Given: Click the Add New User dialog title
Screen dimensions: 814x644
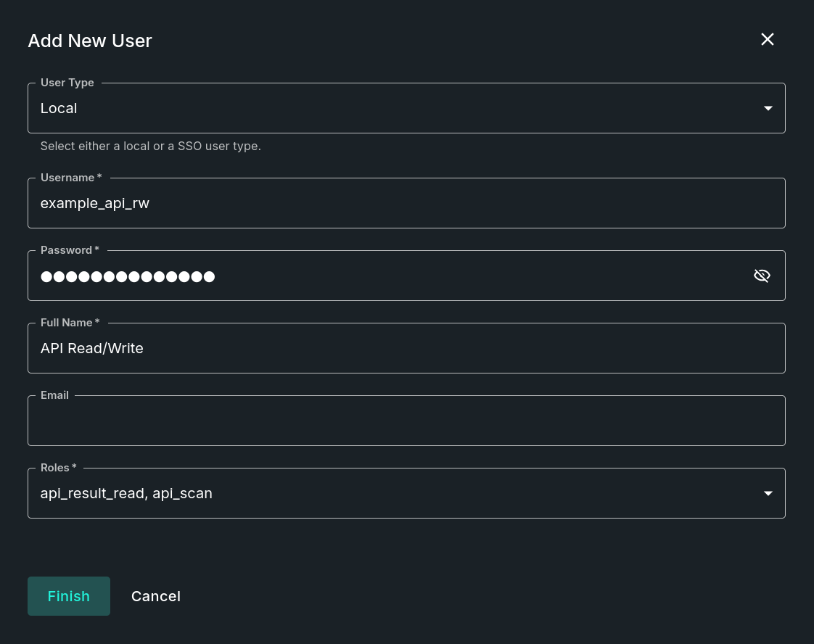Looking at the screenshot, I should tap(89, 41).
